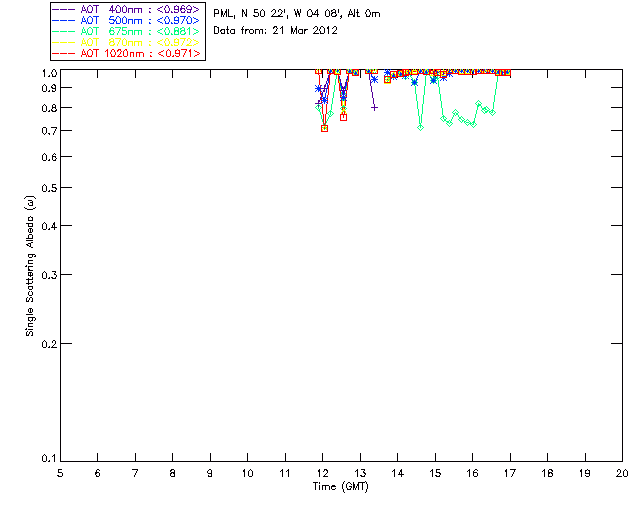Click the 20 x-axis tick label
Viewport: 640px width, 512px height.
[622, 474]
